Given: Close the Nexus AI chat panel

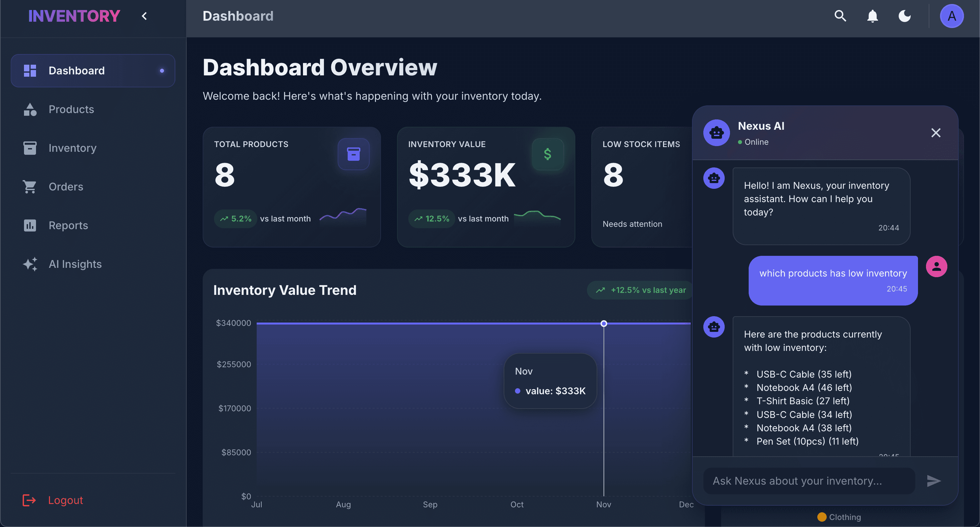Looking at the screenshot, I should 936,132.
